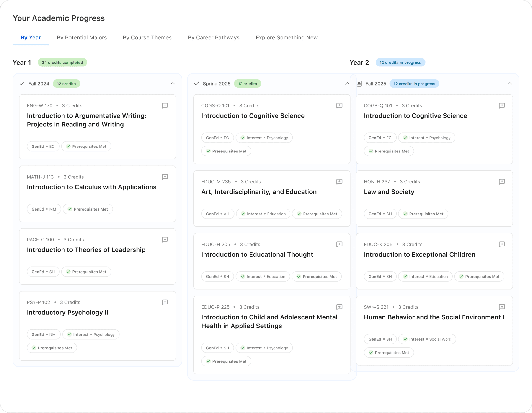Add a comment to the PACE-C 100 card

pyautogui.click(x=165, y=240)
